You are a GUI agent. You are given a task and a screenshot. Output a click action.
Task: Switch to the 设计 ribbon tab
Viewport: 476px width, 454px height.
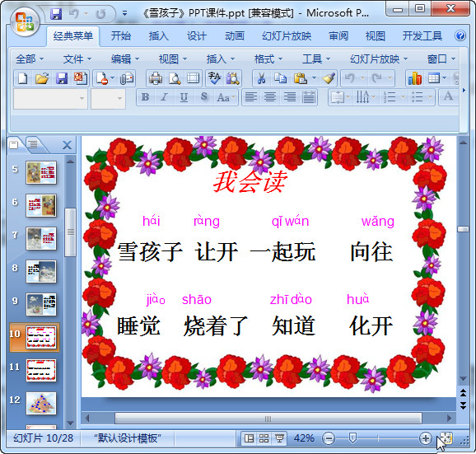click(x=196, y=36)
